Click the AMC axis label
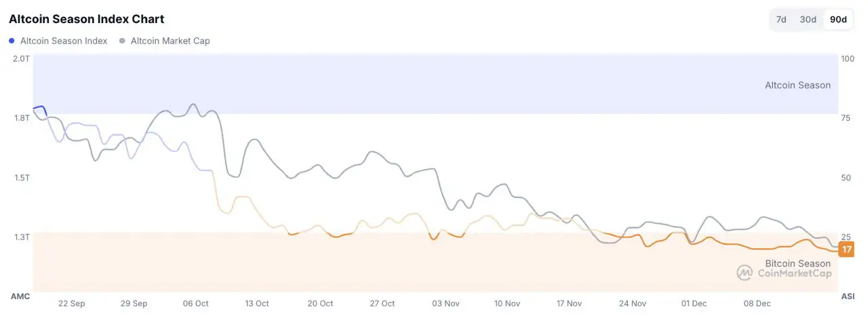This screenshot has width=868, height=325. click(20, 297)
